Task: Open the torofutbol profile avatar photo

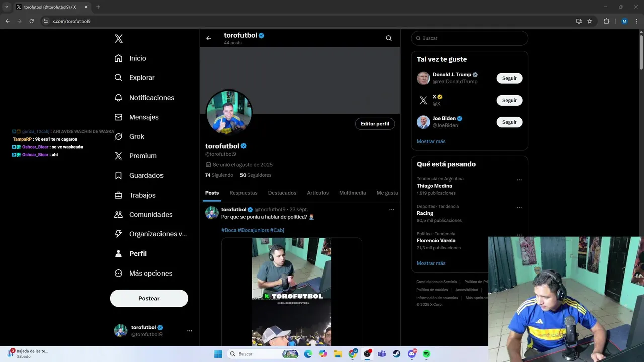Action: 229,113
